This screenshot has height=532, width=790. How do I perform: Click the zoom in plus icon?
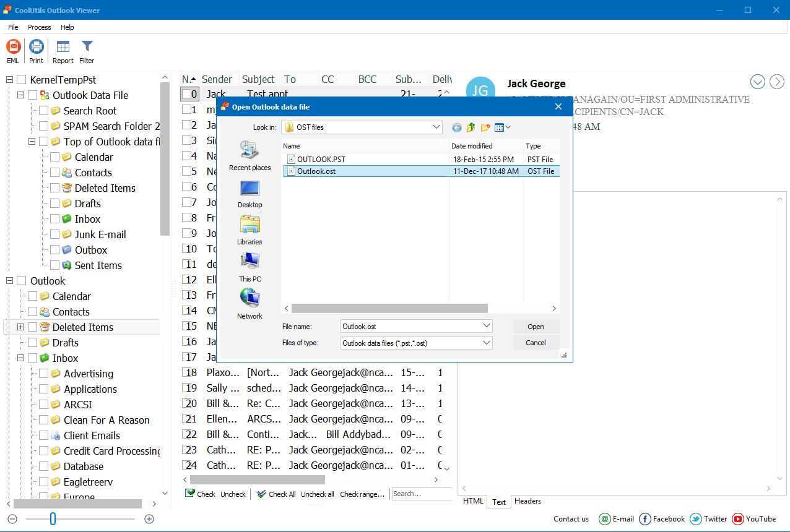149,519
